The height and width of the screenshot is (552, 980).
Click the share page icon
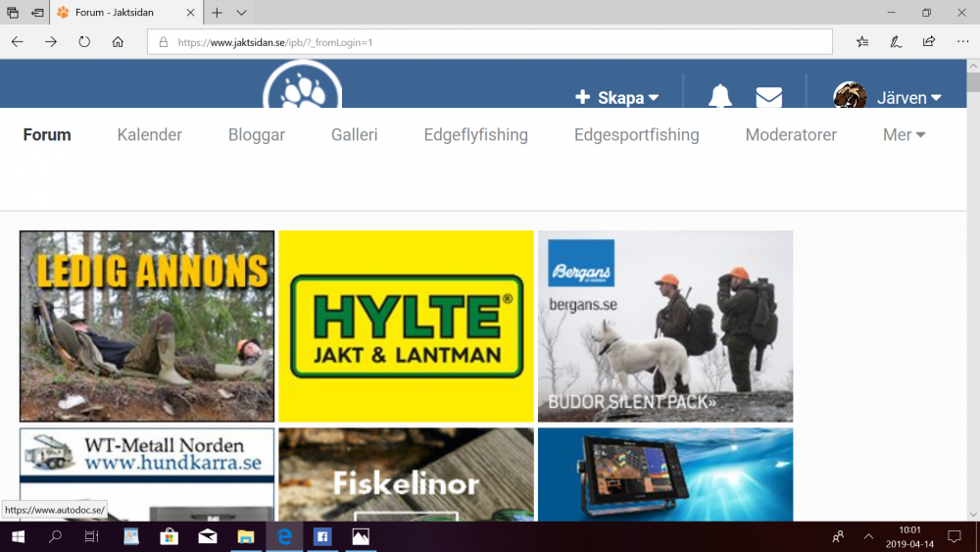(929, 42)
